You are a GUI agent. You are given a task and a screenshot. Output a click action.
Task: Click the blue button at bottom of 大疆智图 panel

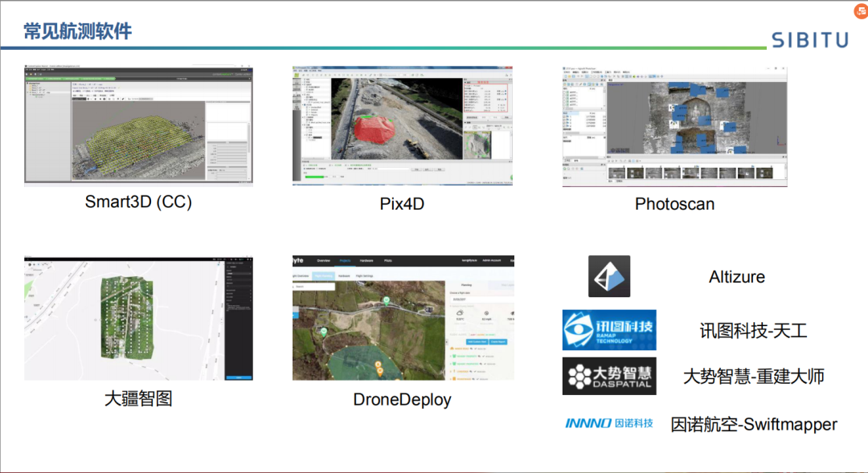point(239,377)
